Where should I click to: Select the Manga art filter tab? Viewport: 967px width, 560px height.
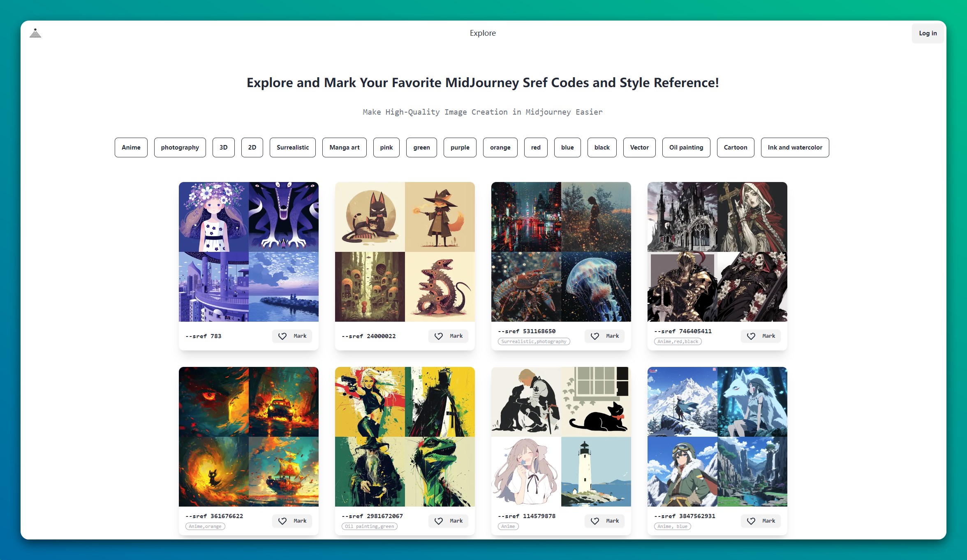coord(344,147)
